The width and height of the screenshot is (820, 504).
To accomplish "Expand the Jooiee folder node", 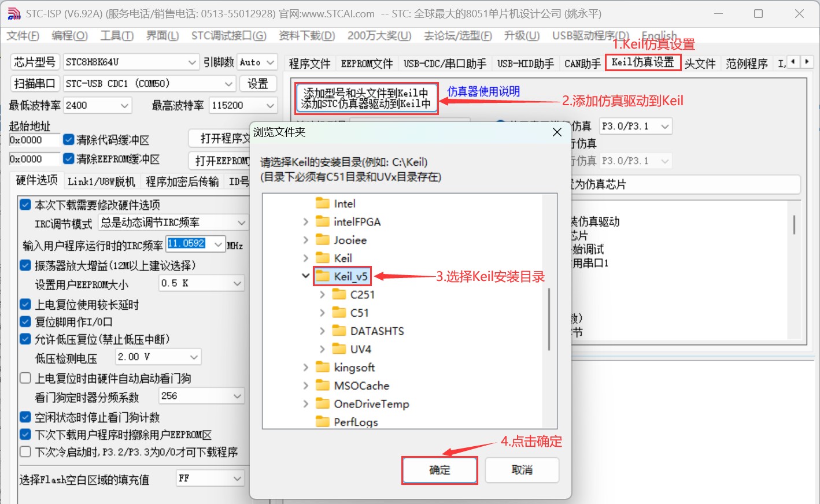I will tap(306, 240).
